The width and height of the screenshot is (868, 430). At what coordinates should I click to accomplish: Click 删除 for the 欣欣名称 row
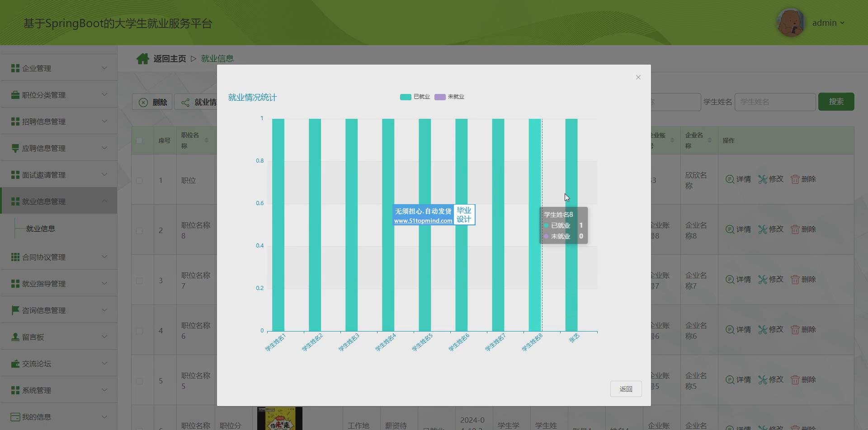803,179
